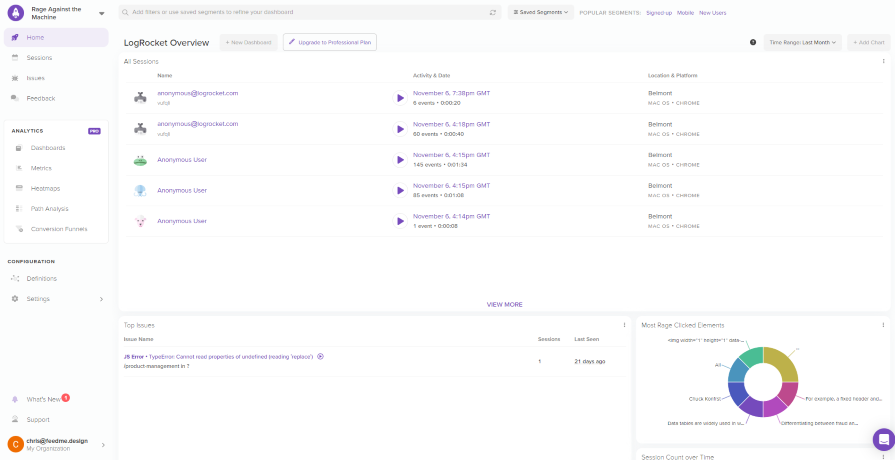
Task: Focus the dashboard filter search field
Action: point(300,13)
